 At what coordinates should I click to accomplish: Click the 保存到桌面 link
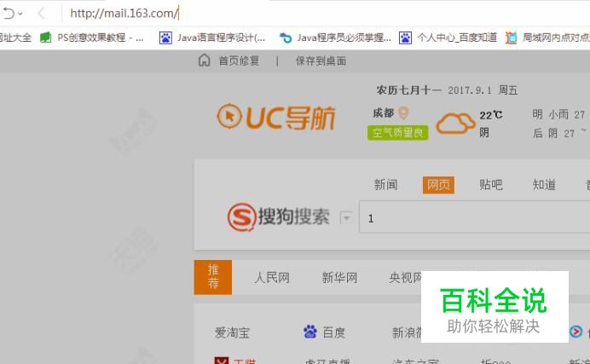click(x=321, y=61)
